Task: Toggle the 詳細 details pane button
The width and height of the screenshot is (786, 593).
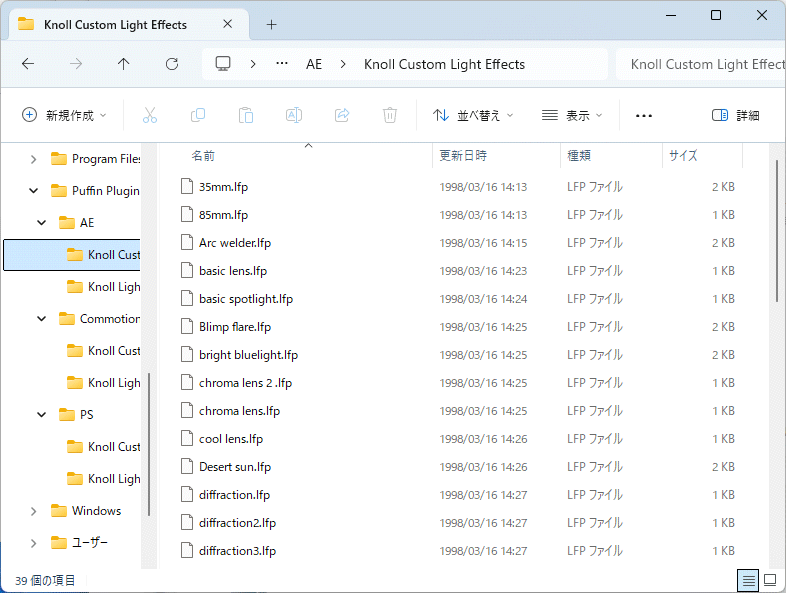Action: (x=735, y=115)
